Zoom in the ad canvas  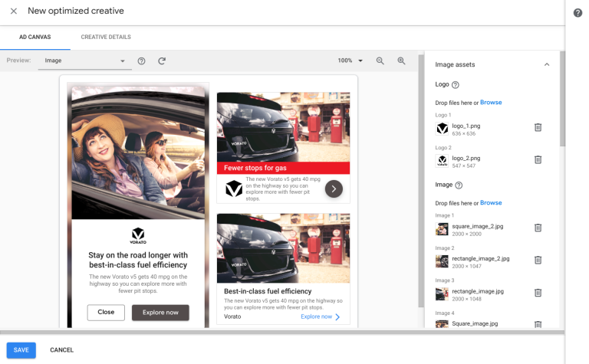tap(400, 61)
